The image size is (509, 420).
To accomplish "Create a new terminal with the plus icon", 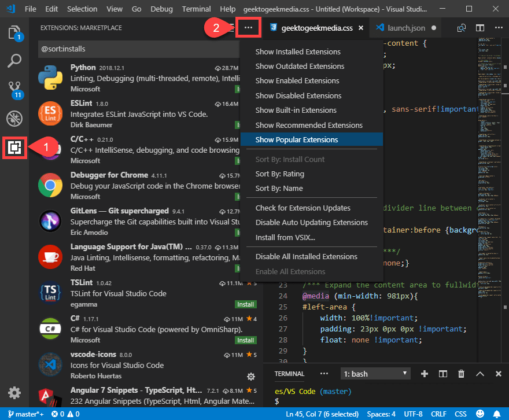I will pos(425,373).
